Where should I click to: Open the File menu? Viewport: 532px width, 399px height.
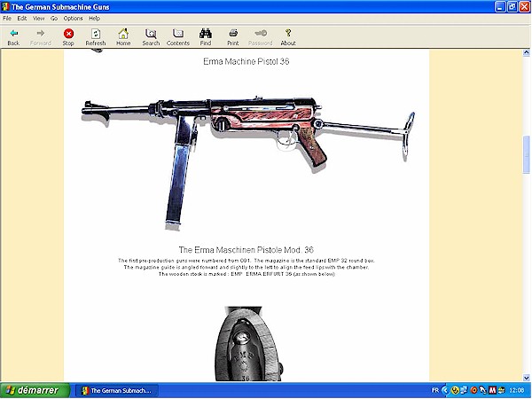click(x=7, y=19)
